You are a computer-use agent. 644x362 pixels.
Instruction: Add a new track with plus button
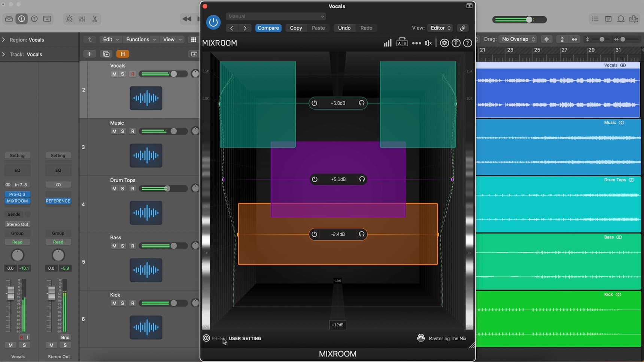click(x=89, y=54)
